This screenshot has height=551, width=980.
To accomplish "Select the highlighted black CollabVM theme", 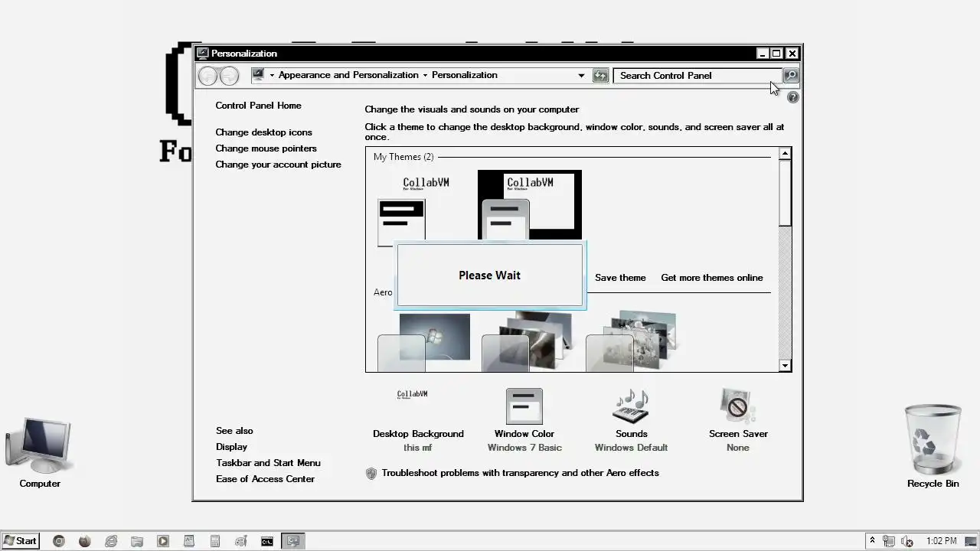I will click(530, 204).
